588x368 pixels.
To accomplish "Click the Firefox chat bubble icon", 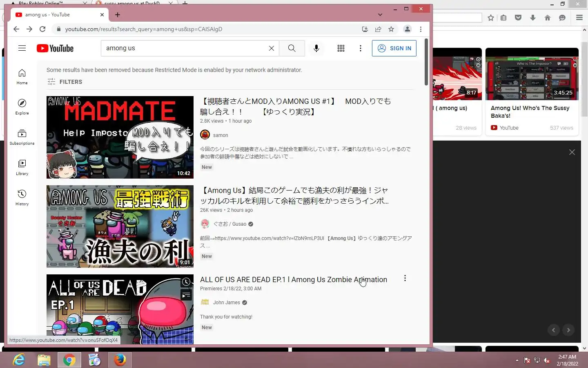I will [562, 18].
